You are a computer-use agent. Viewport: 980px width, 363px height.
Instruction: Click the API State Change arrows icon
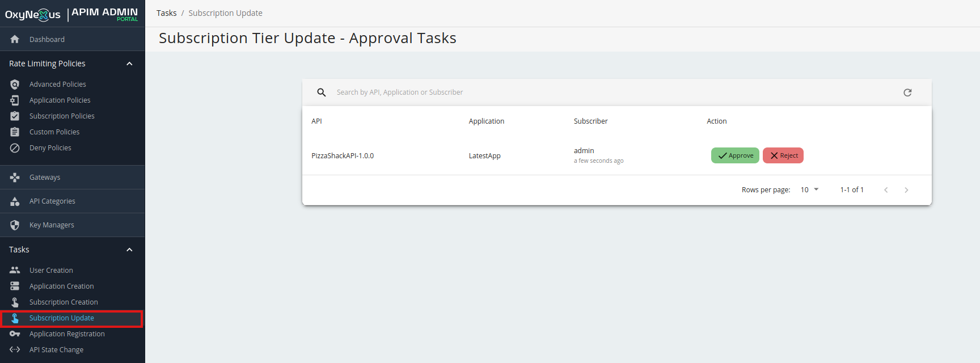point(15,349)
